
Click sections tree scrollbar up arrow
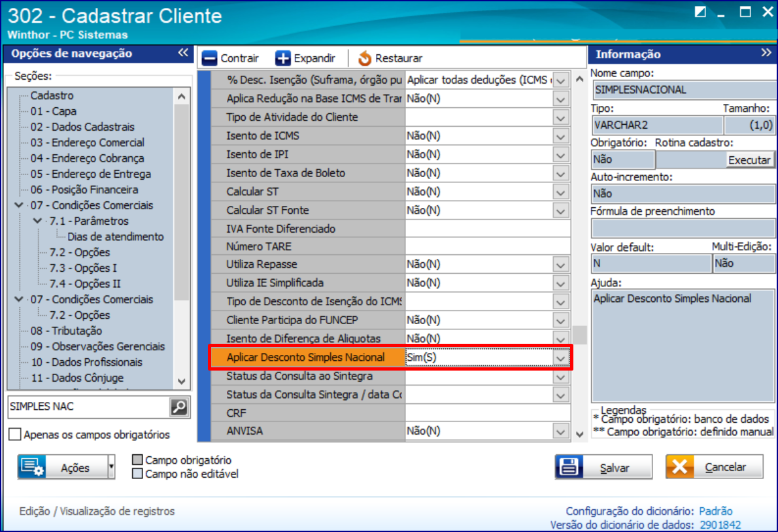point(182,97)
